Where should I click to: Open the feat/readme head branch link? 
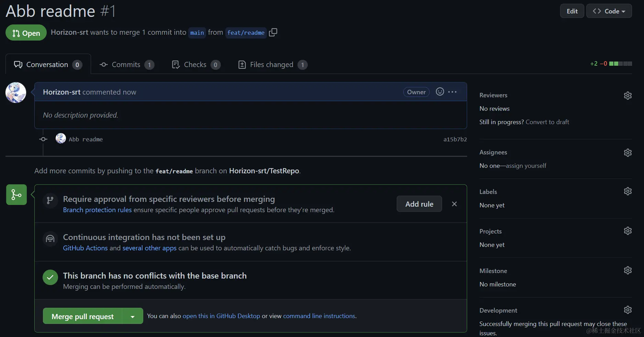(x=246, y=33)
